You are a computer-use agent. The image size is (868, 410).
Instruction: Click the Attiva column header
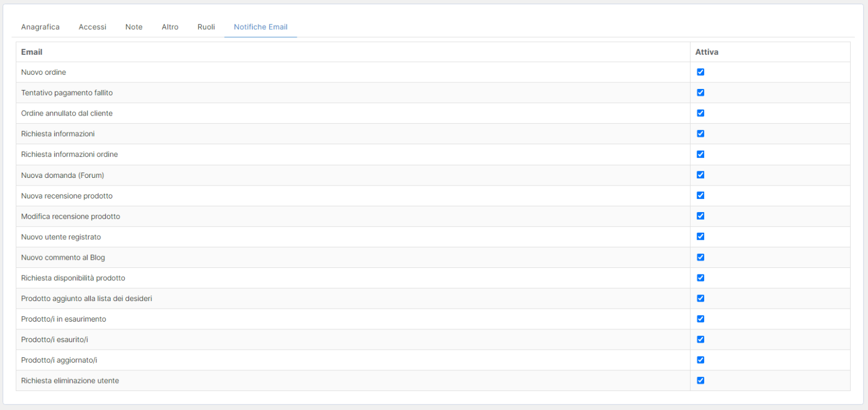[x=706, y=52]
